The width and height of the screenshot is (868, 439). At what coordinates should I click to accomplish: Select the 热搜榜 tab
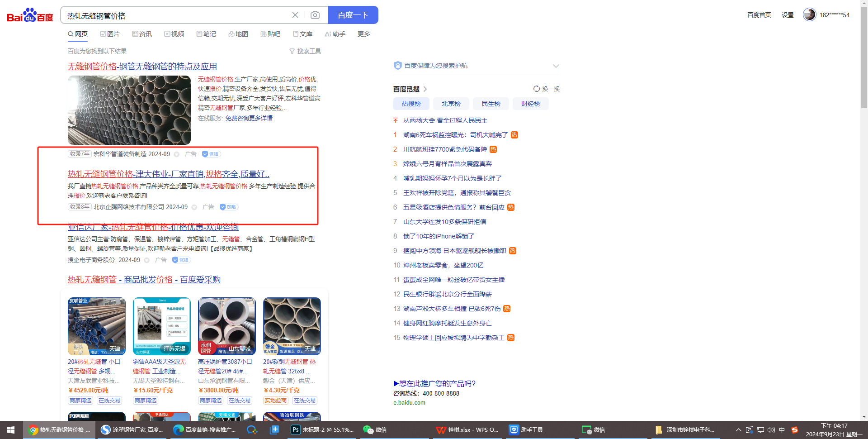tap(411, 104)
